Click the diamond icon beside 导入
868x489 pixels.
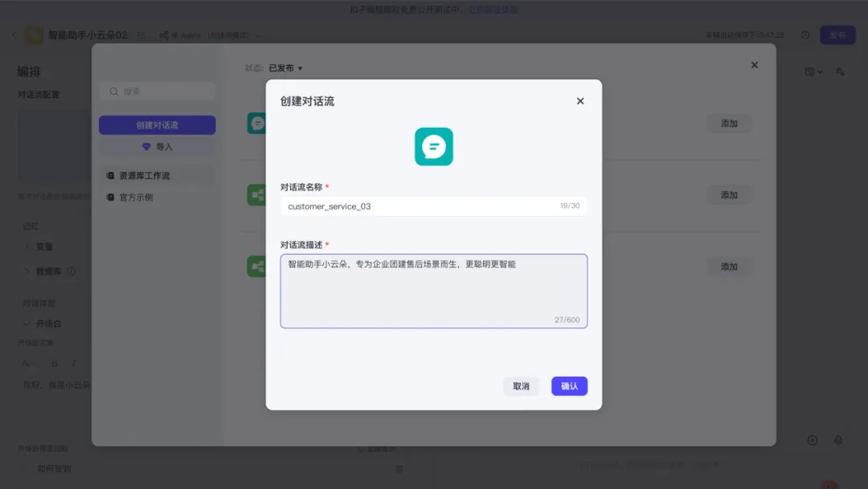coord(146,147)
